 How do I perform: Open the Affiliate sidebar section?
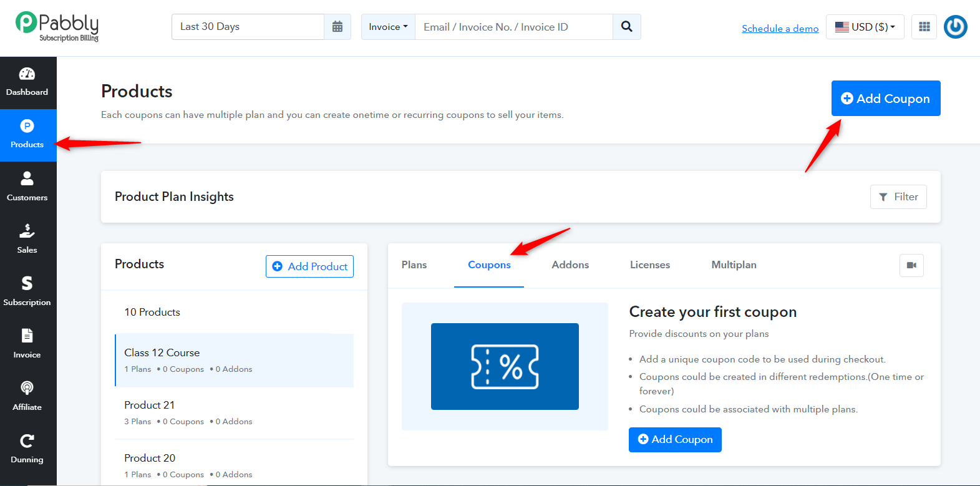click(27, 397)
